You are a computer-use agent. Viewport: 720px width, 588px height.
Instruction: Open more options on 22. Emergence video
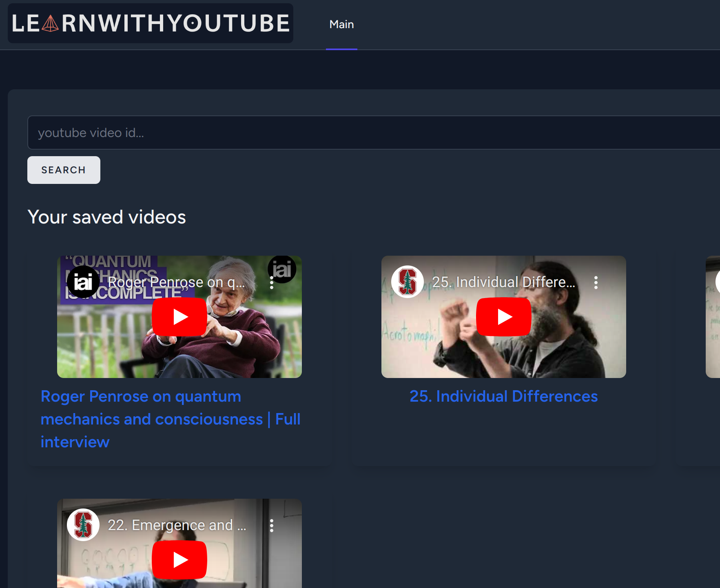[x=272, y=525]
